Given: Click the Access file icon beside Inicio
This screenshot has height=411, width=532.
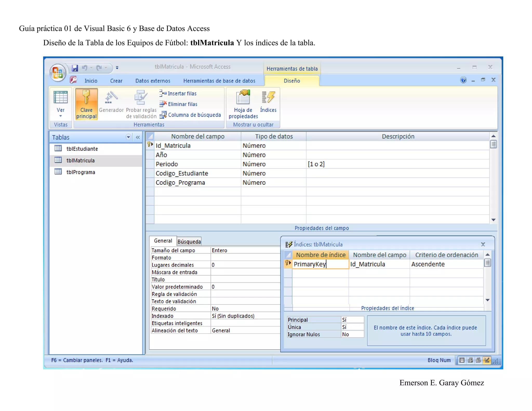Looking at the screenshot, I should click(x=73, y=80).
